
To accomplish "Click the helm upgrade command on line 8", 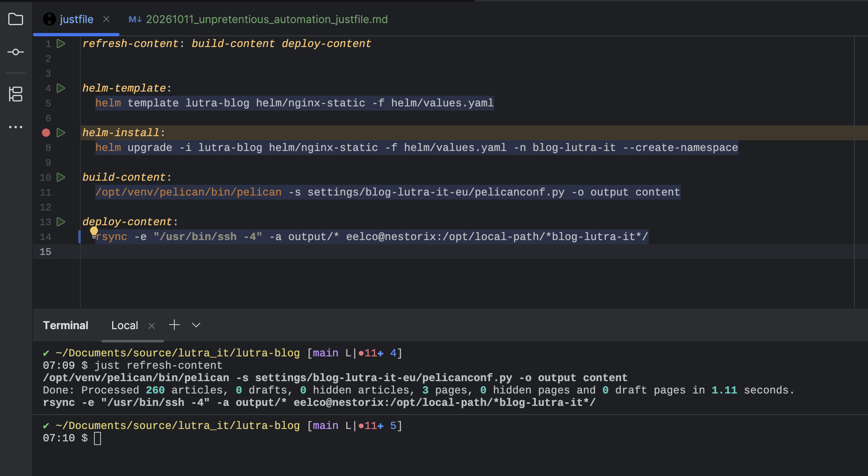I will pos(417,148).
